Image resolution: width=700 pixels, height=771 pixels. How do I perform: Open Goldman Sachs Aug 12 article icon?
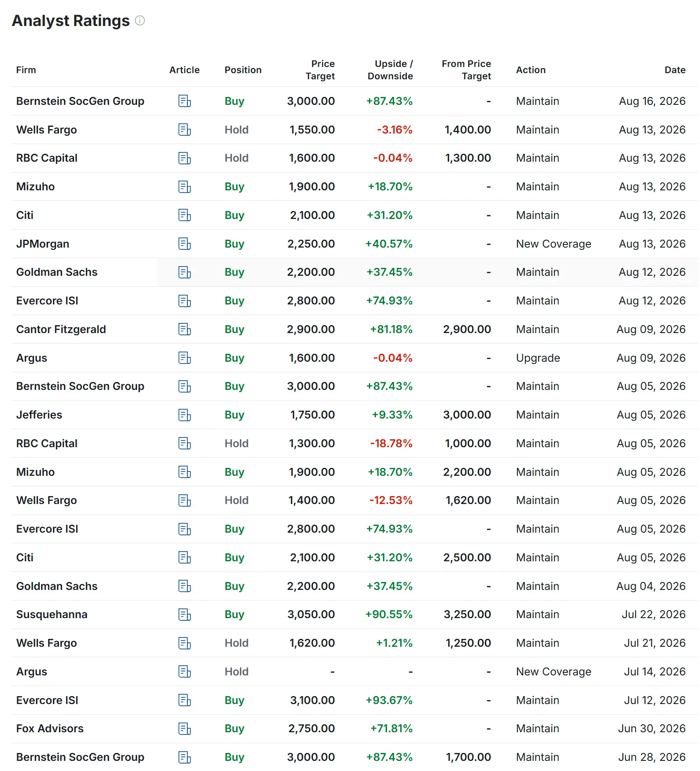click(x=184, y=272)
